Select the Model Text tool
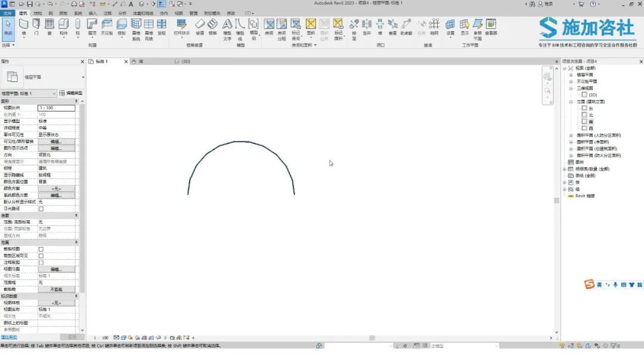Image resolution: width=644 pixels, height=363 pixels. (x=227, y=29)
